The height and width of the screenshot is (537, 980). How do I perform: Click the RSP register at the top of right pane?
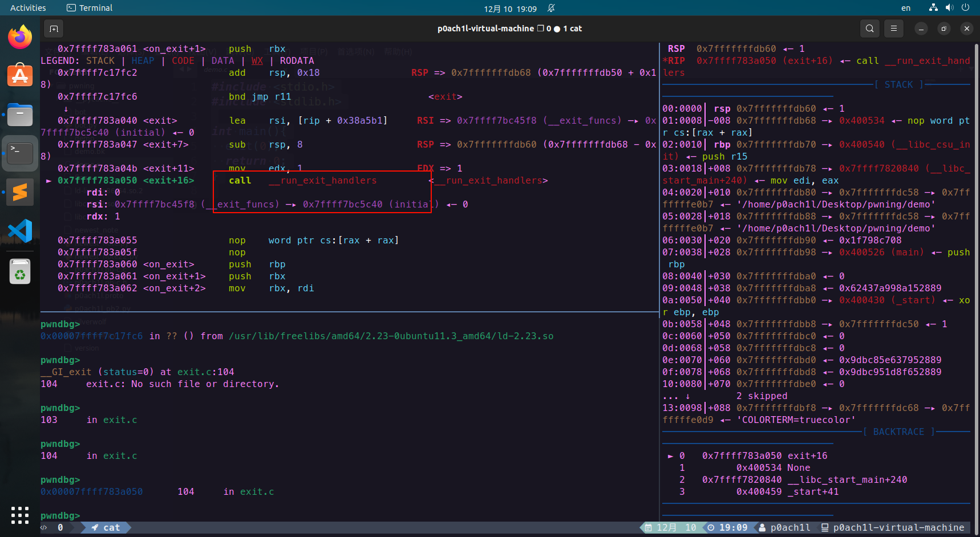pyautogui.click(x=676, y=49)
